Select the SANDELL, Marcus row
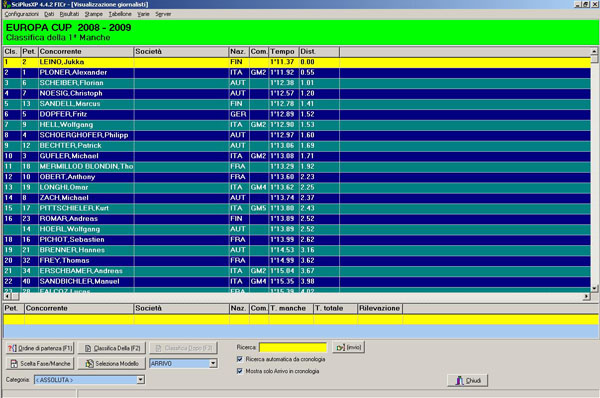 coord(297,104)
